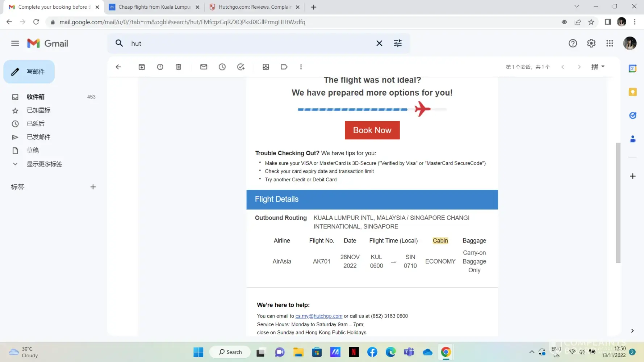The height and width of the screenshot is (362, 644).
Task: Collapse the side panel arrow
Action: point(632,331)
